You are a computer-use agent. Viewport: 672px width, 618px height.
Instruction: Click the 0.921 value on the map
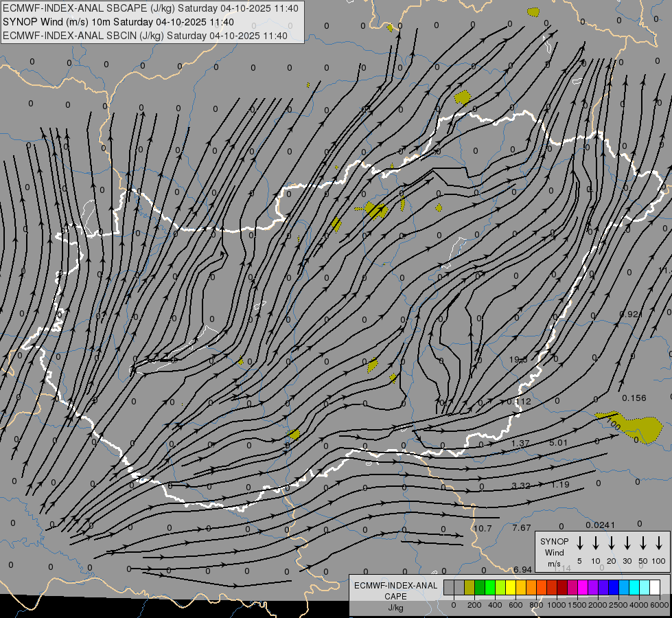(x=631, y=314)
